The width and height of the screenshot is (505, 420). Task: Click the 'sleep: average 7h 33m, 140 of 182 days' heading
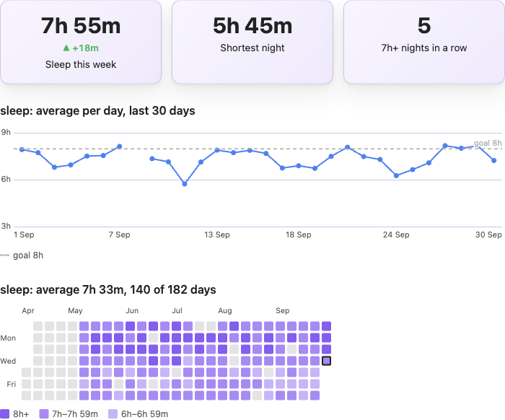[x=108, y=289]
